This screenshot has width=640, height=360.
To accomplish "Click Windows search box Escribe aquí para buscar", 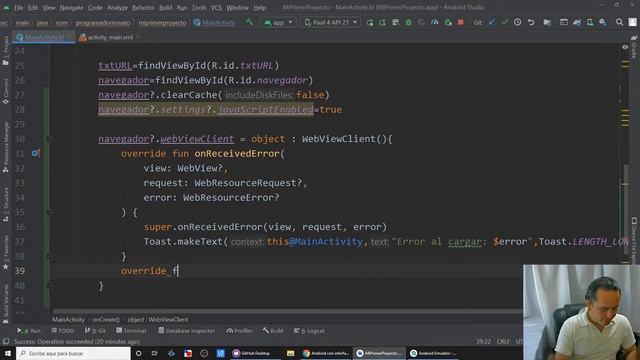I will pyautogui.click(x=73, y=353).
